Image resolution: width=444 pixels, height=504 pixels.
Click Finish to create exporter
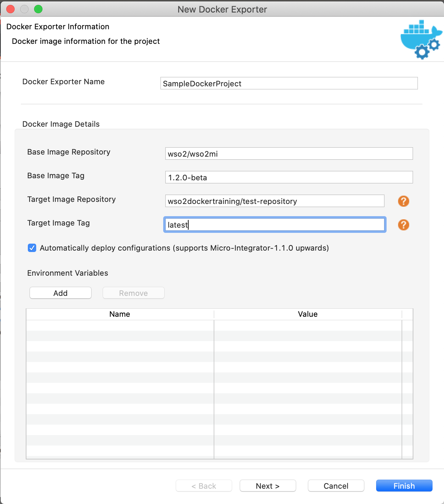[x=404, y=486]
